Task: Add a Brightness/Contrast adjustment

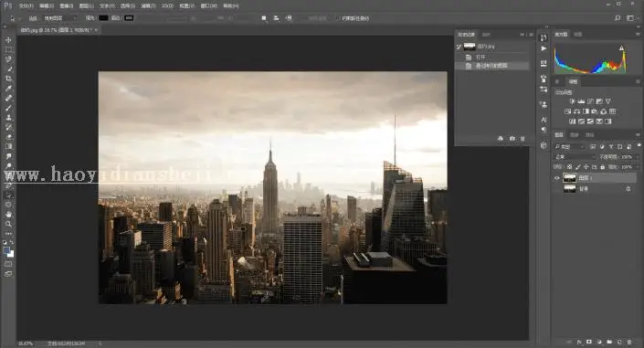Action: tap(572, 101)
